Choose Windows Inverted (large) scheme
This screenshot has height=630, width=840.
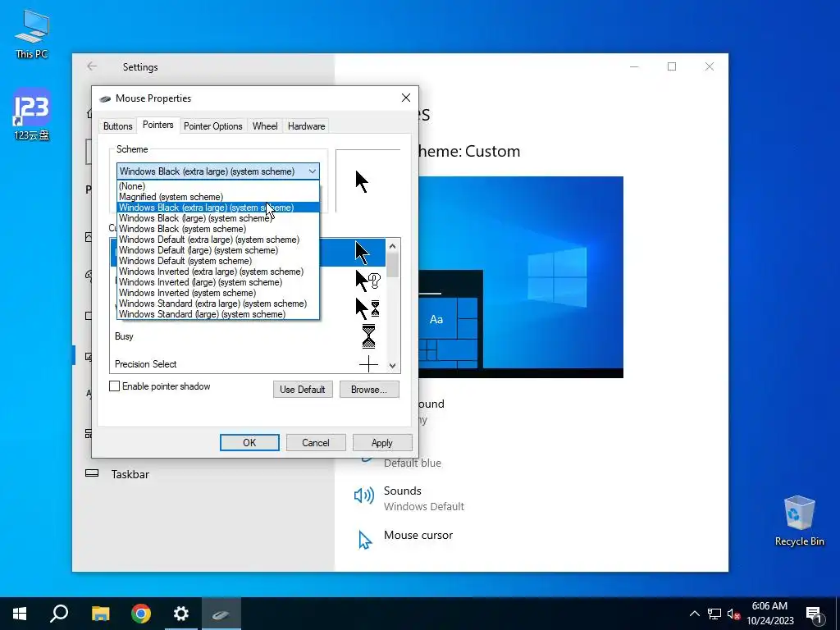pos(217,282)
